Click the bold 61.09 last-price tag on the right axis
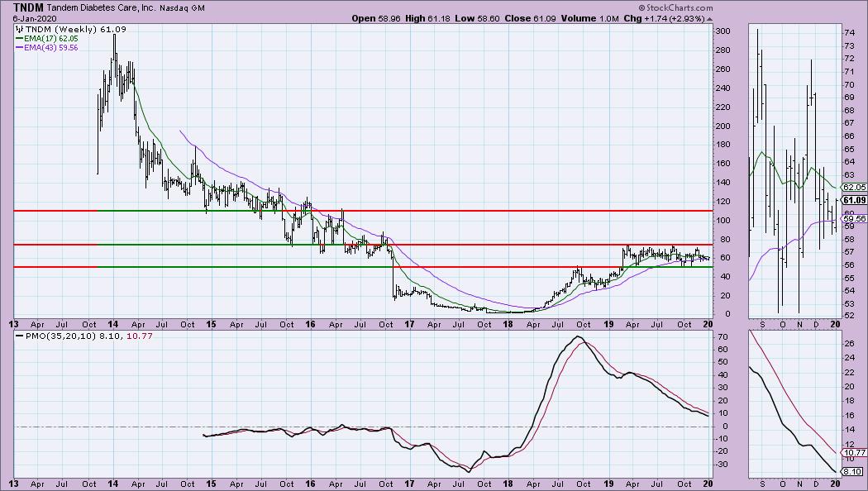The image size is (868, 491). coord(855,200)
